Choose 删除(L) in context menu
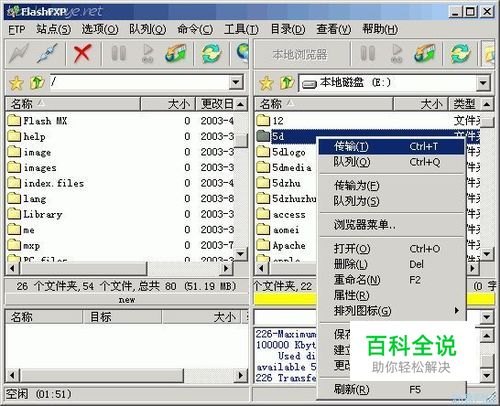The height and width of the screenshot is (406, 500). (x=392, y=264)
